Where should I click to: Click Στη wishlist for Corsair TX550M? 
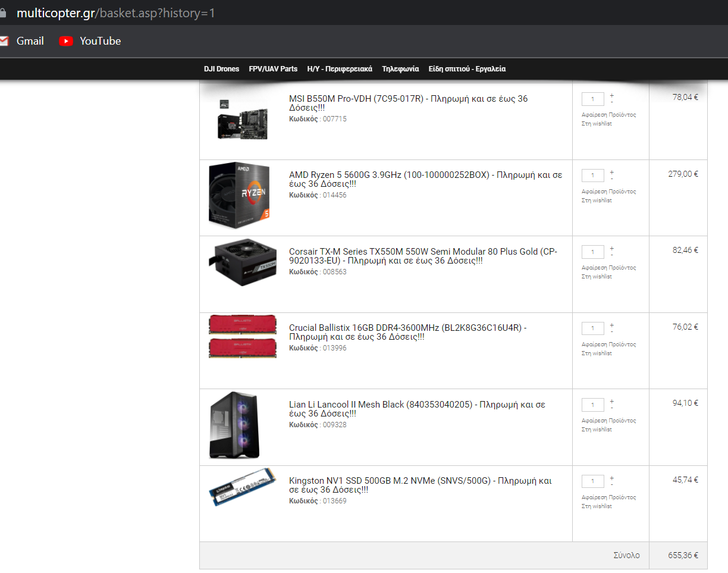[597, 277]
